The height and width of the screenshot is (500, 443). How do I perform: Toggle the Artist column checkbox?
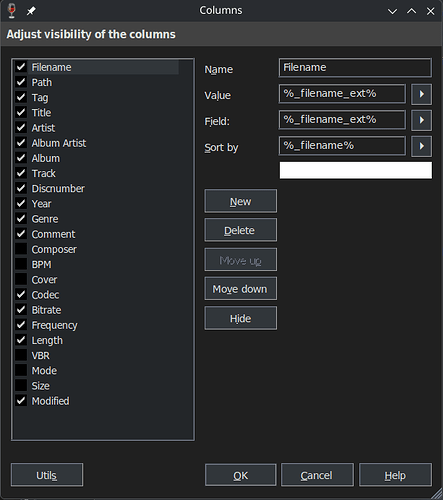(x=21, y=128)
